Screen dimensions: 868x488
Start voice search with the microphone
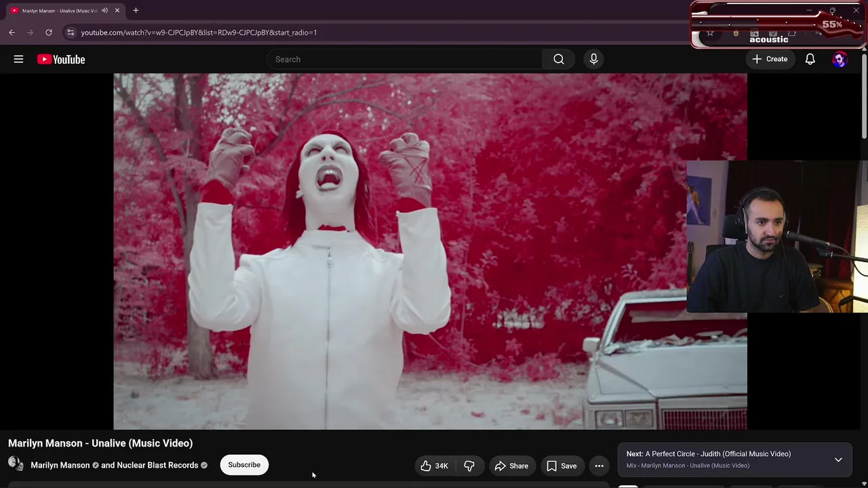[x=593, y=59]
